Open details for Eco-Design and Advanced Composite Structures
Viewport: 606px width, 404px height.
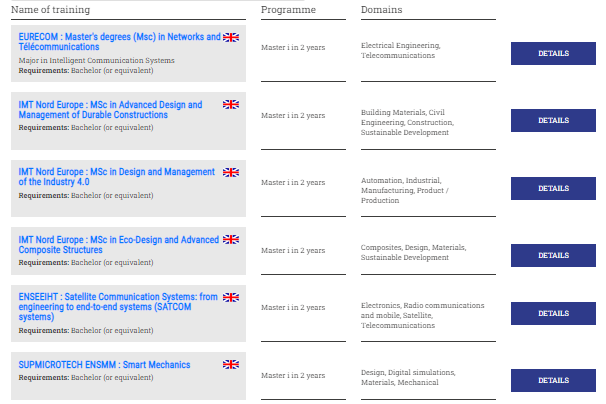[553, 256]
